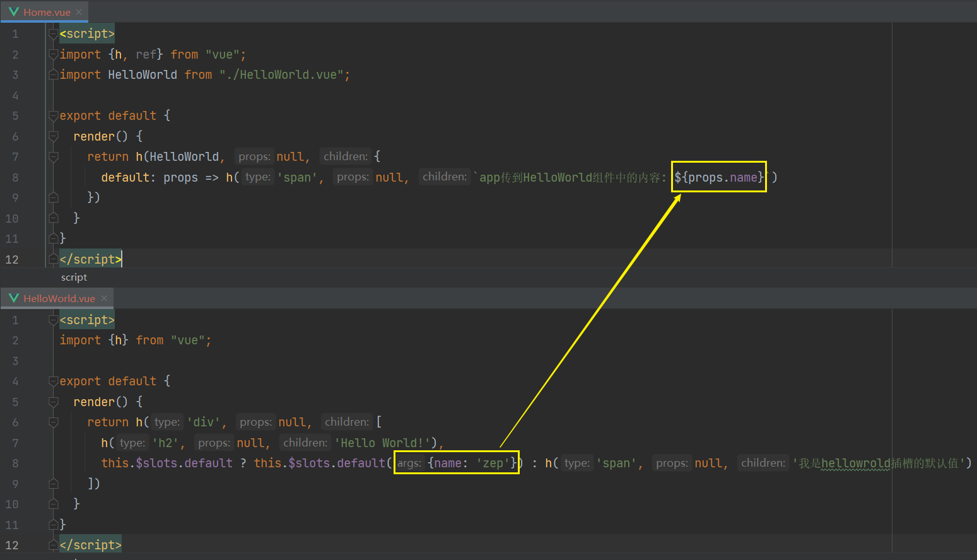Click 'ref' in the Home.vue import statement

point(146,55)
